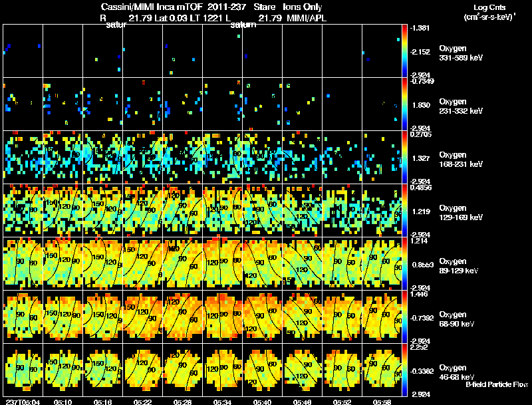Click the Oxygen 46-68 keV color bar
Viewport: 532px width, 405px height.
404,370
